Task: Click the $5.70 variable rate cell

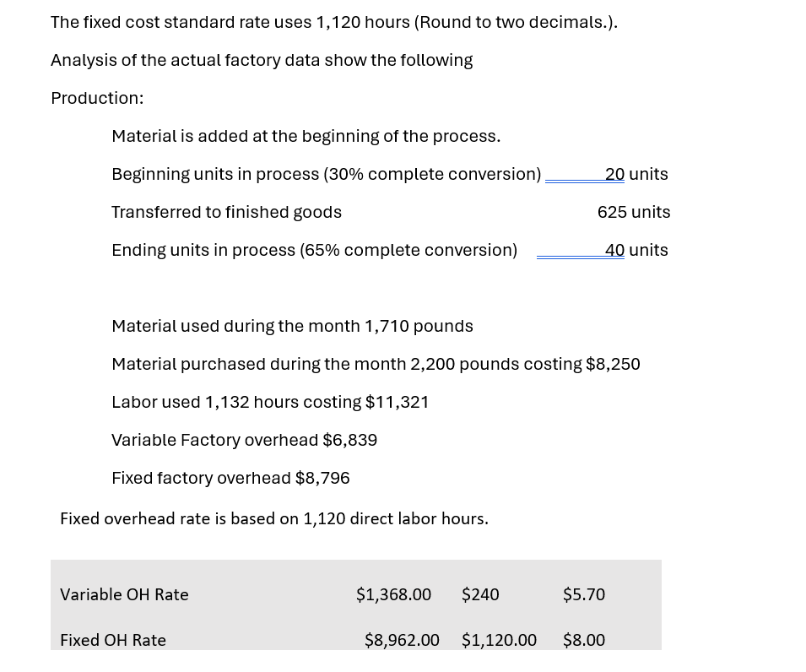Action: 584,594
